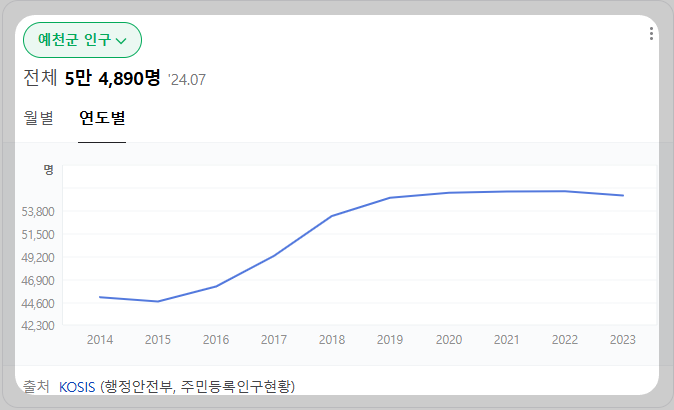
Task: Click the 51,500 y-axis value
Action: (38, 235)
